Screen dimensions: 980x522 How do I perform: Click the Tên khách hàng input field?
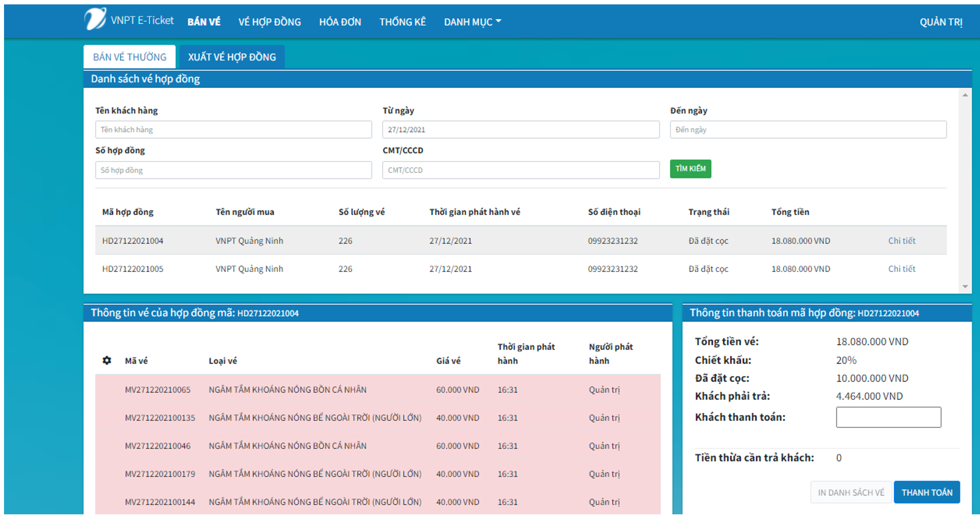(233, 129)
